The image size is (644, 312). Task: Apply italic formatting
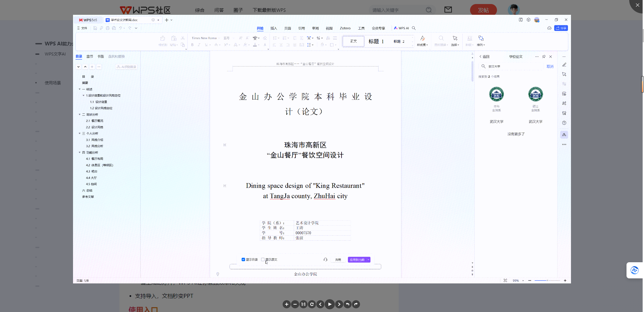[199, 44]
